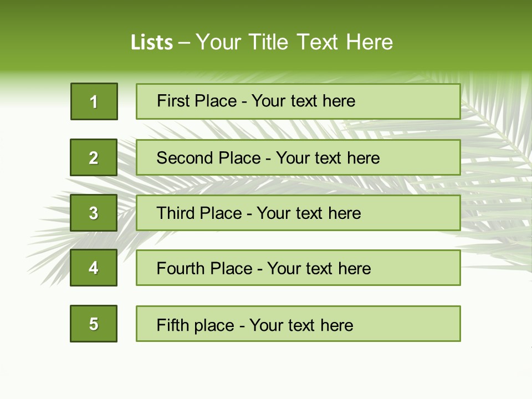Click the number 3 square
Viewport: 532px width, 399px height.
(94, 213)
